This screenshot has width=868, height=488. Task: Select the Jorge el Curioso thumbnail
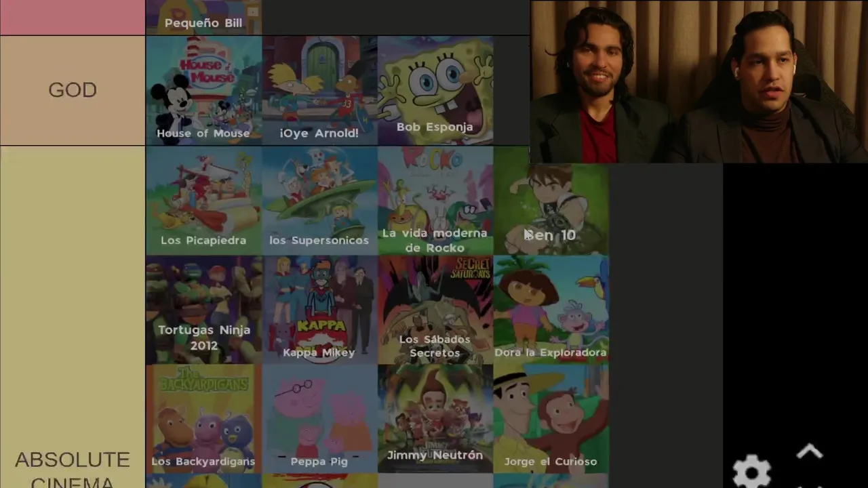[x=551, y=419]
